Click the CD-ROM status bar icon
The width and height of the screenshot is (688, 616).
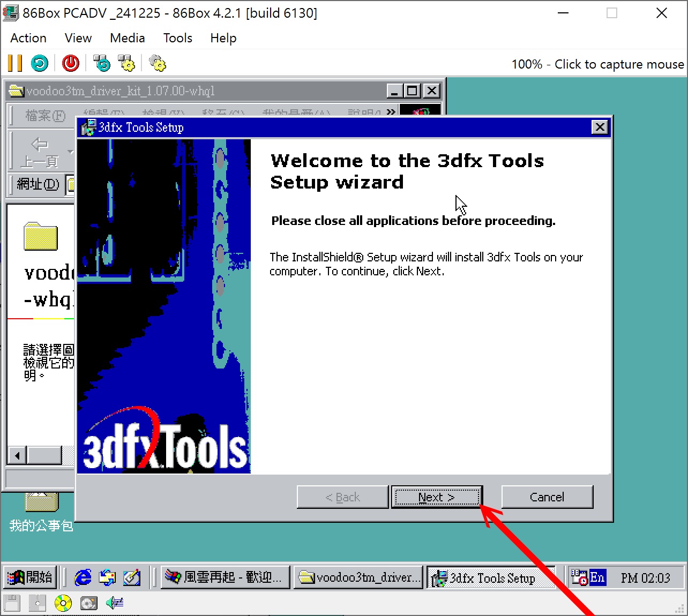[63, 603]
